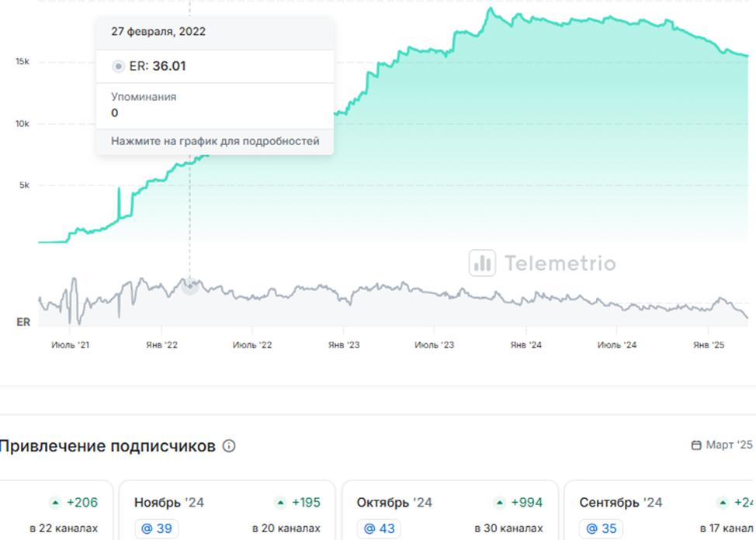The height and width of the screenshot is (540, 756).
Task: Click the Упоминания label in the tooltip
Action: tap(144, 97)
